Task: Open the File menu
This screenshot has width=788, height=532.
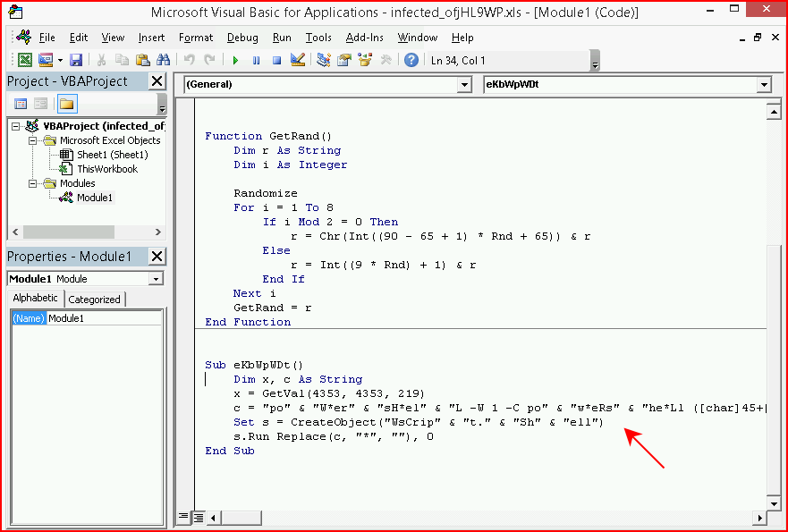Action: (47, 38)
